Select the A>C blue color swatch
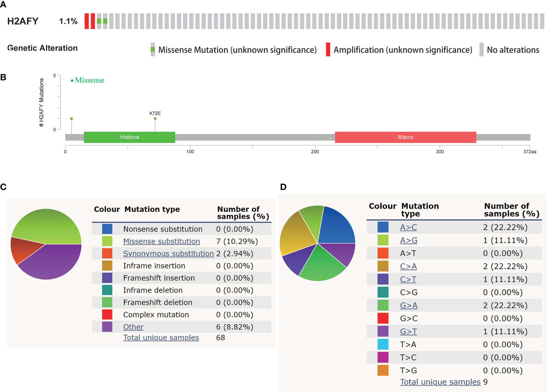The width and height of the screenshot is (547, 392). tap(383, 227)
